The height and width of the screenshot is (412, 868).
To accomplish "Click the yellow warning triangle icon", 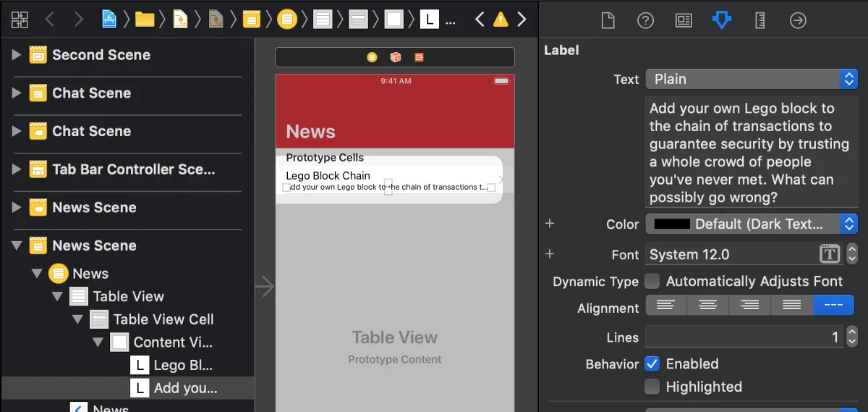I will 501,20.
